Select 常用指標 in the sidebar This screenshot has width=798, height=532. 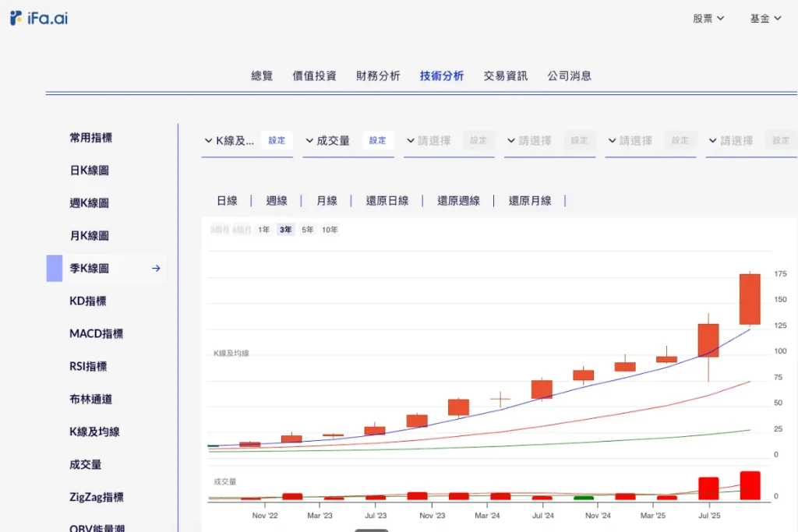(90, 138)
